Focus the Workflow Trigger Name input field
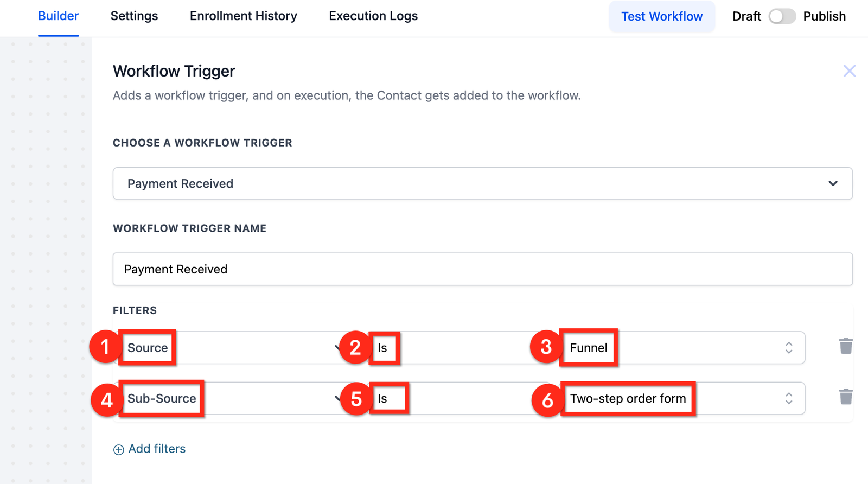 click(x=482, y=269)
